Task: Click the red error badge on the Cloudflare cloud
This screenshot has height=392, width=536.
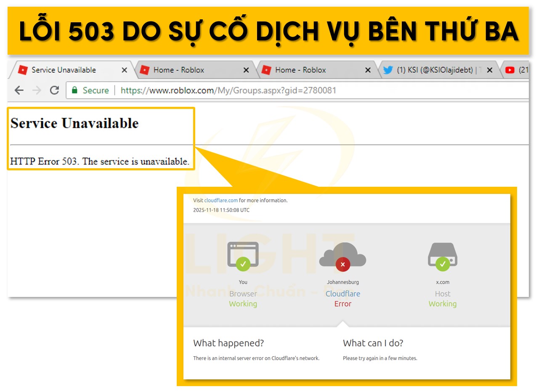Action: 343,264
